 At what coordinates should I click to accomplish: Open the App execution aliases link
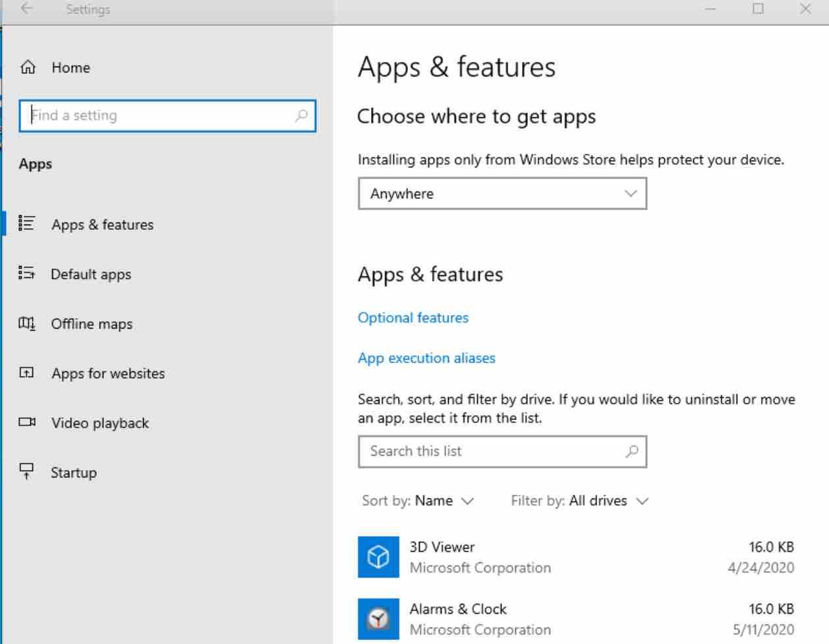click(x=426, y=358)
